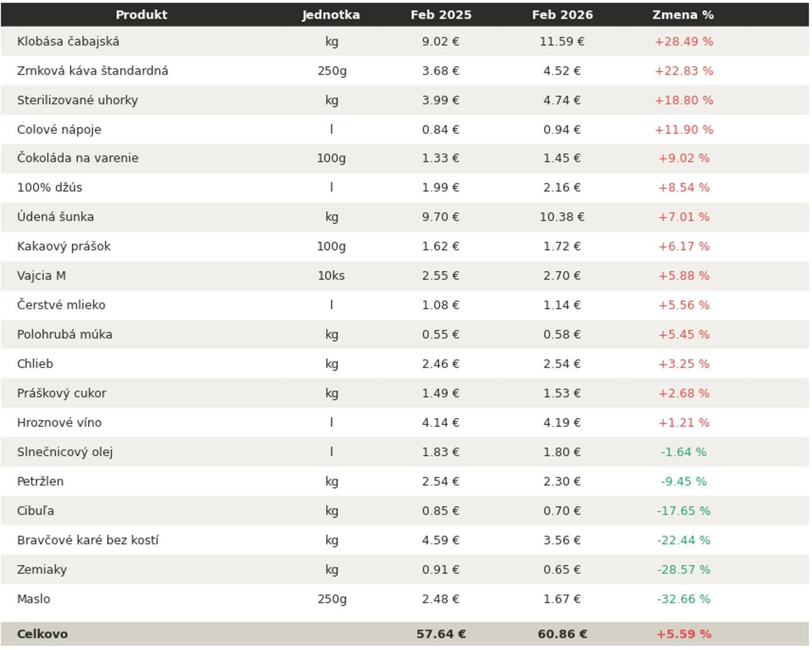Select the Sterilizované uhorky product name
812x650 pixels.
point(77,100)
